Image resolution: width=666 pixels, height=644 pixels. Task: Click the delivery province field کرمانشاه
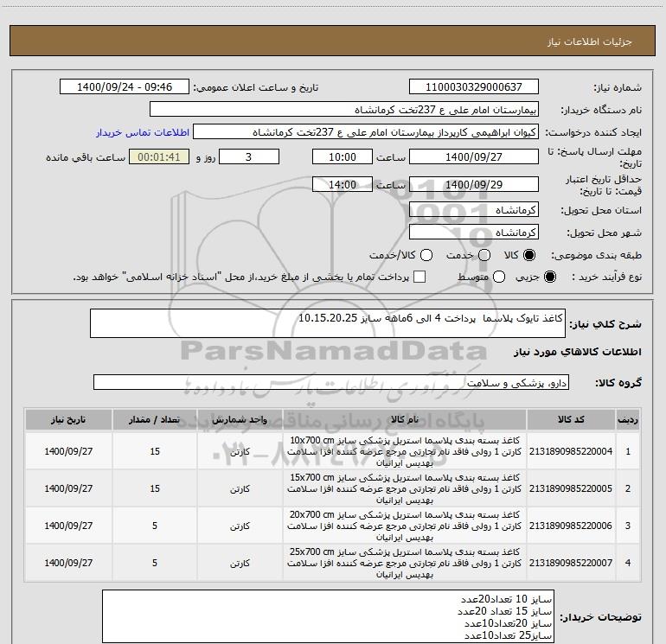474,210
